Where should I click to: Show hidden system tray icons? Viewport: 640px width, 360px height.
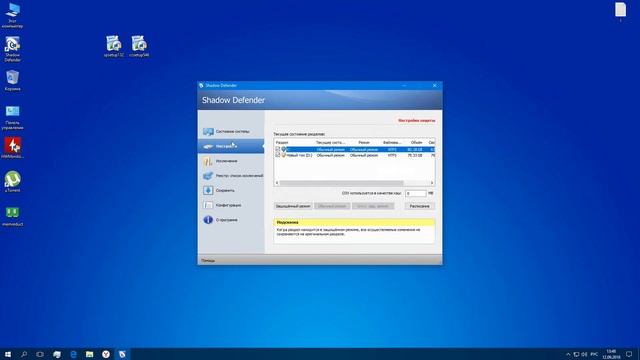(568, 354)
